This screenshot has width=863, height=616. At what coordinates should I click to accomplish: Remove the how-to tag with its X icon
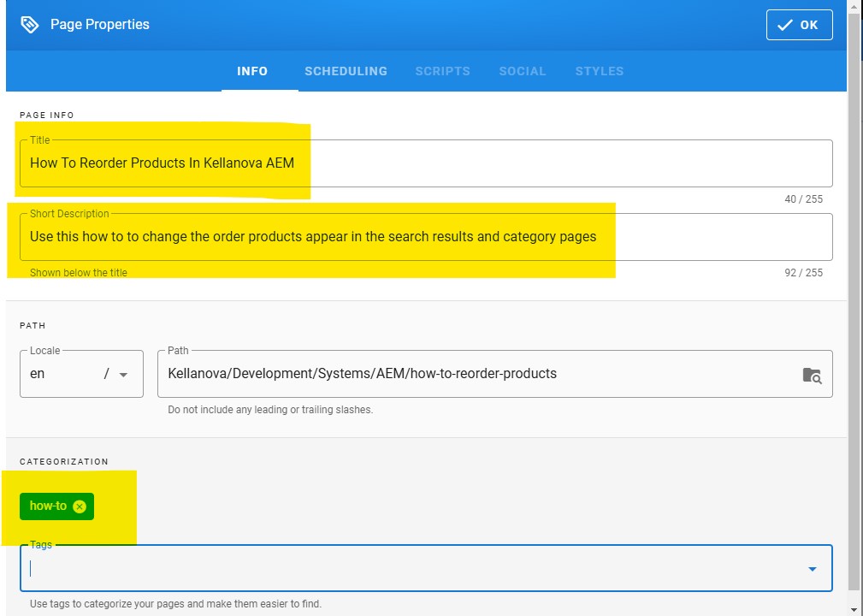(x=80, y=506)
